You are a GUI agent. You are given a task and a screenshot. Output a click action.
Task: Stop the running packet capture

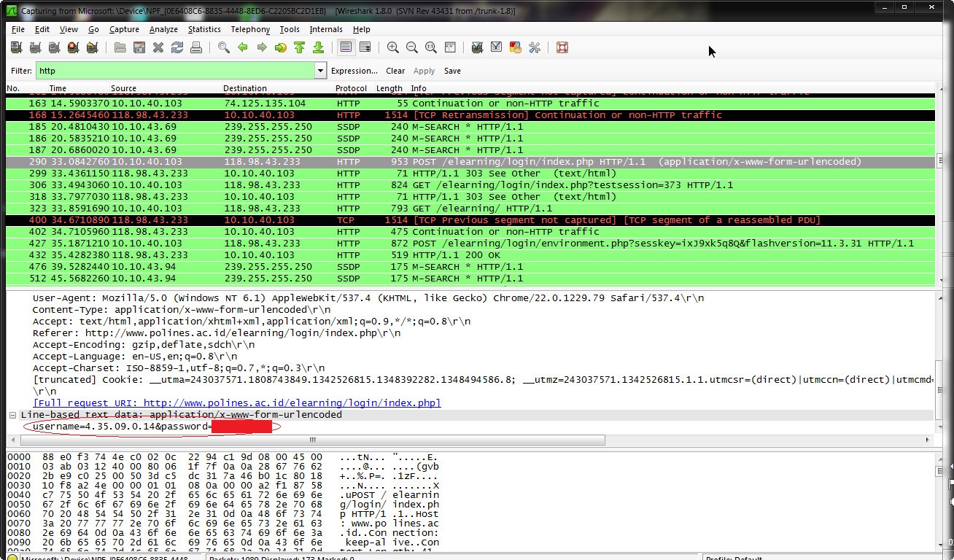(x=73, y=47)
